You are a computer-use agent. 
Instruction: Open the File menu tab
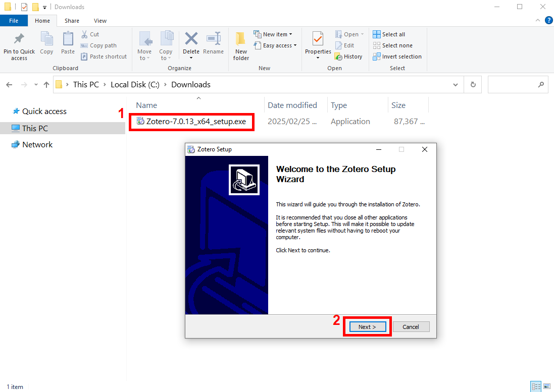tap(14, 21)
